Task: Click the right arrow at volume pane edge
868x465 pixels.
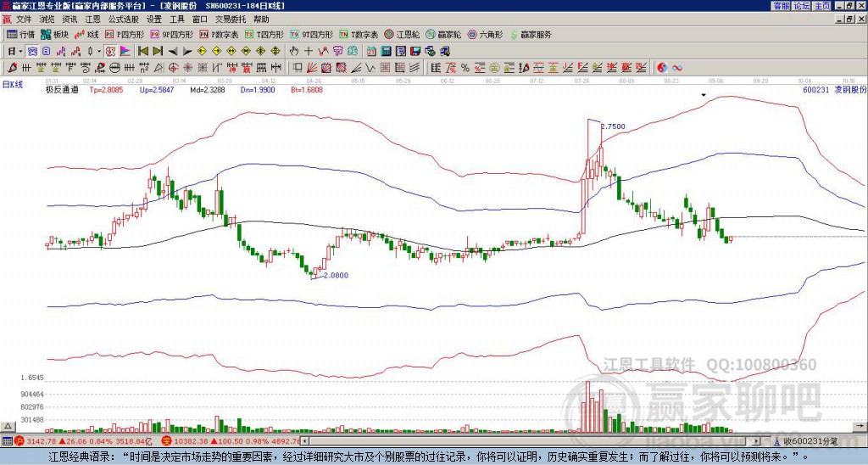Action: point(860,426)
